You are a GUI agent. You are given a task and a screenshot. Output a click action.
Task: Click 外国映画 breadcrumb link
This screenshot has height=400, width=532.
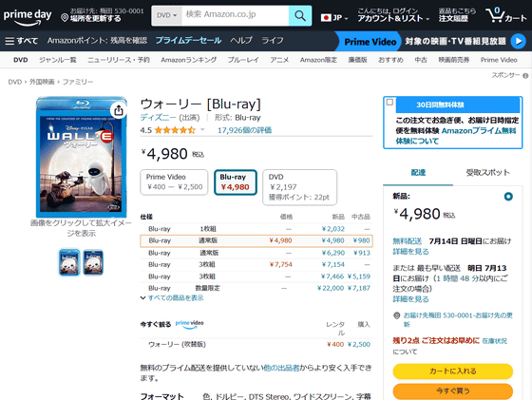42,82
